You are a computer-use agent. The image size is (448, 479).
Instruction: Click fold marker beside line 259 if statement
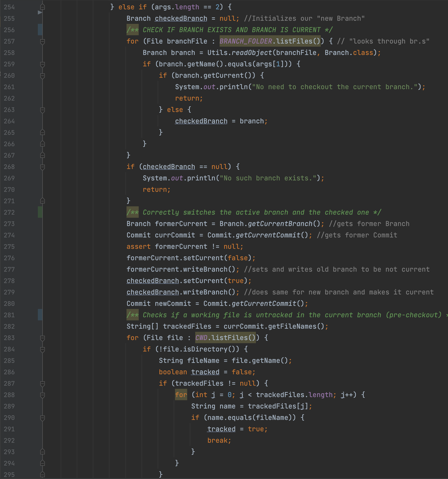coord(43,64)
